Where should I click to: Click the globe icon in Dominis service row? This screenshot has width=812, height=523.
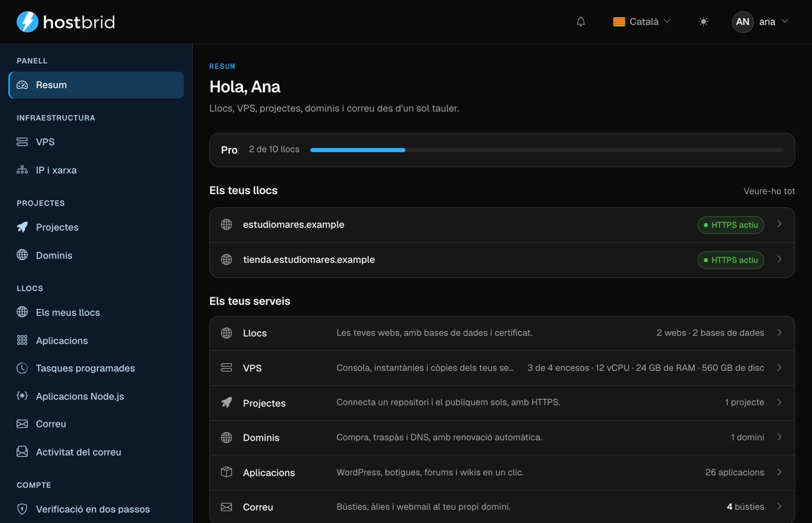(x=226, y=438)
